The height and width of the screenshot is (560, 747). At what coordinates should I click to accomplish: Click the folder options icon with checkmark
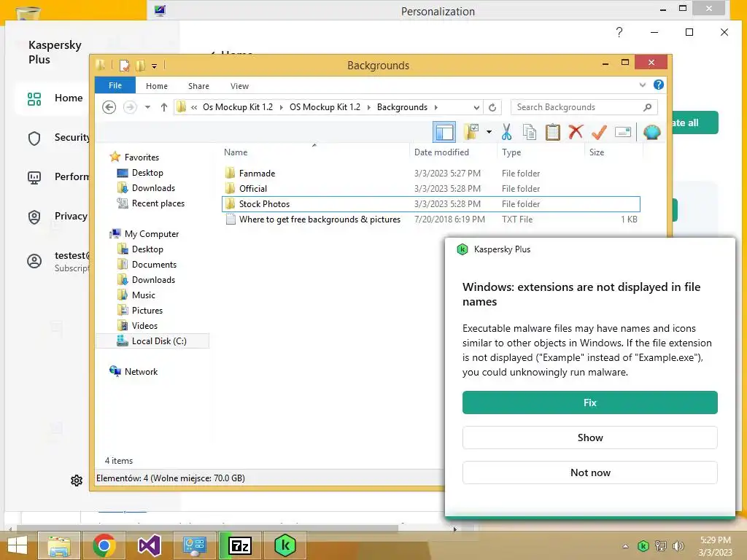tap(471, 132)
